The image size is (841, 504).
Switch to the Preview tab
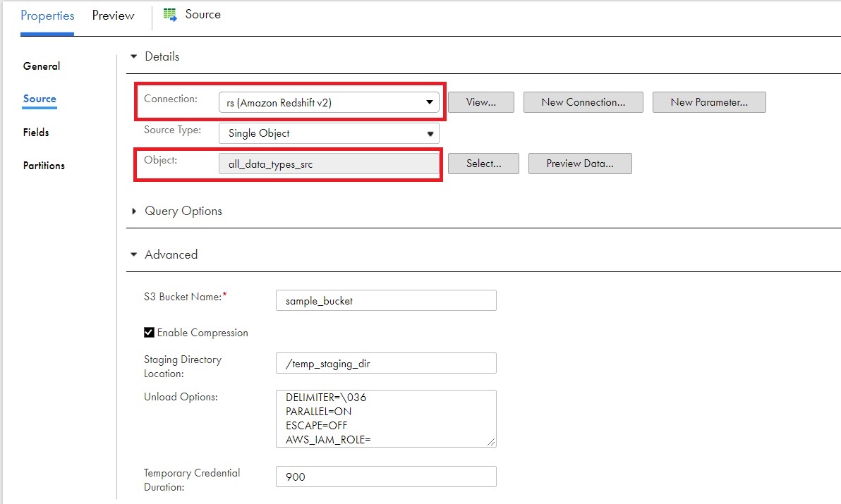click(113, 16)
